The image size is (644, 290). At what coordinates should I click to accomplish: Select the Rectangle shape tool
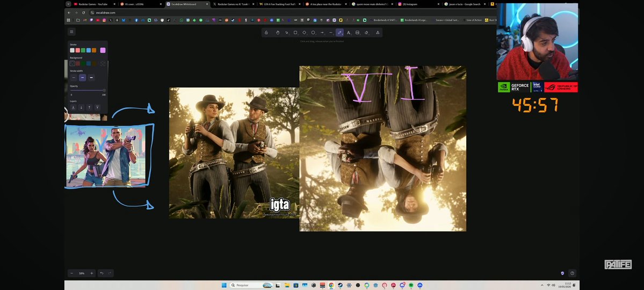295,32
